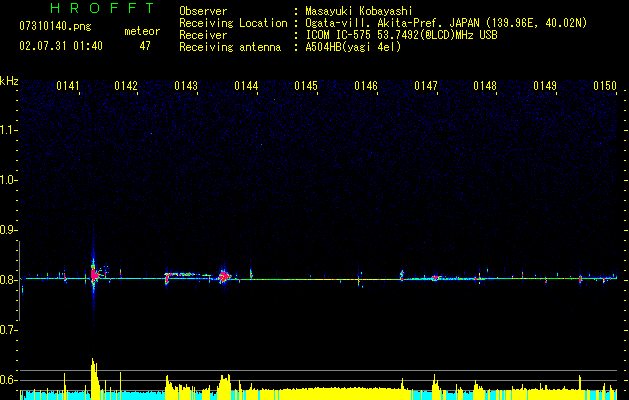Select antenna value A504HB(yagi 4el)
Viewport: 629px width, 400px height.
[353, 47]
